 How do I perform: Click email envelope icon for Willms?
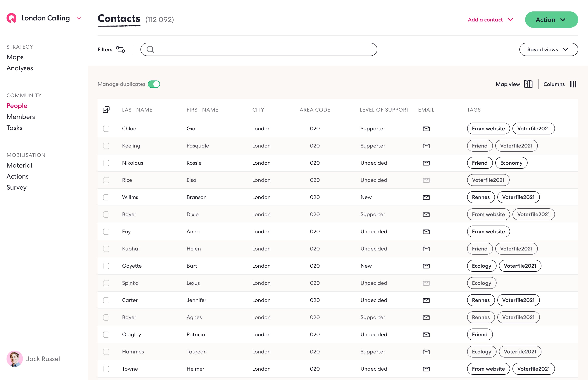pyautogui.click(x=426, y=197)
